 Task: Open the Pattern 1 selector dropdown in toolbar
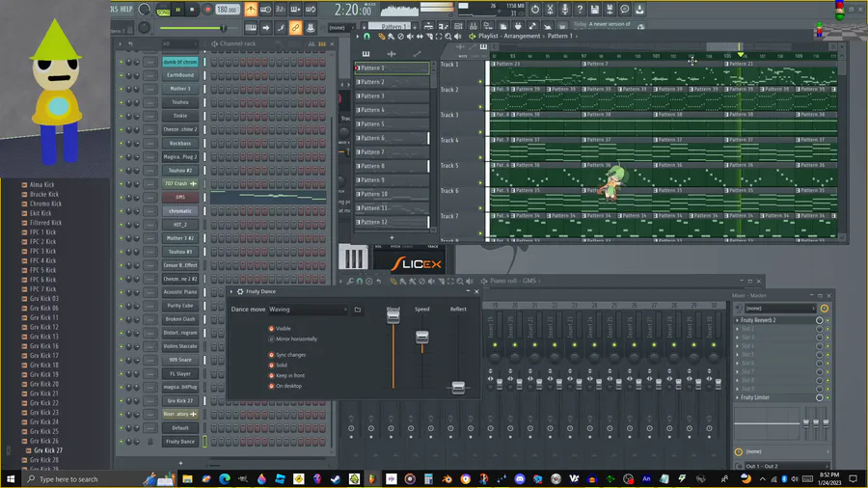click(392, 27)
